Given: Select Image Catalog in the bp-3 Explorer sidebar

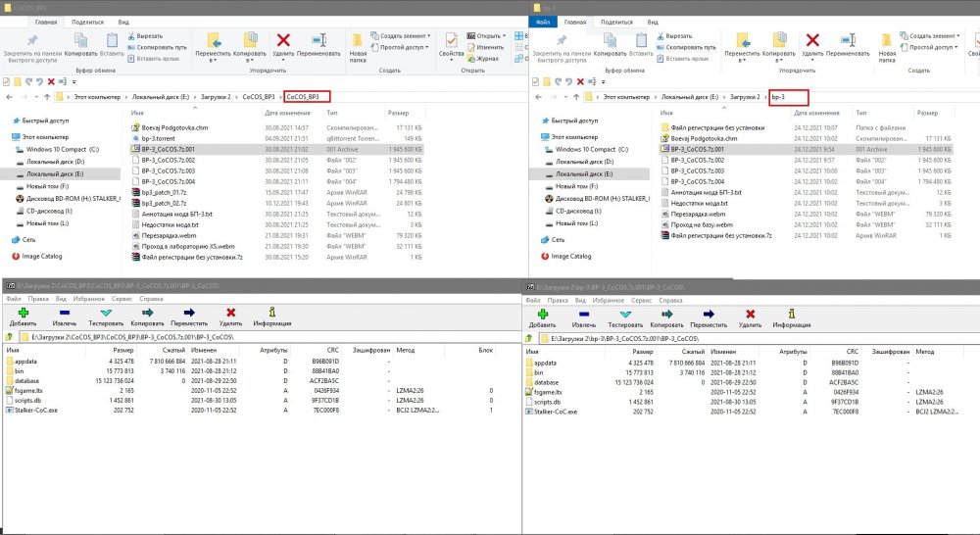Looking at the screenshot, I should coord(572,257).
